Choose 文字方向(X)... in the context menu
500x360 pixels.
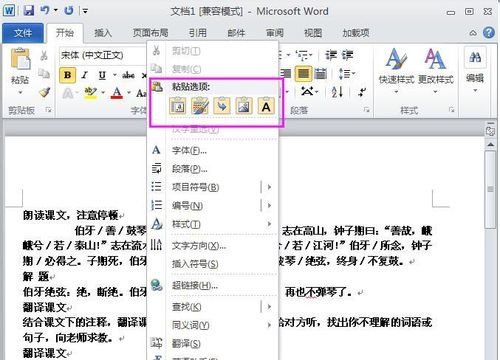(x=213, y=246)
